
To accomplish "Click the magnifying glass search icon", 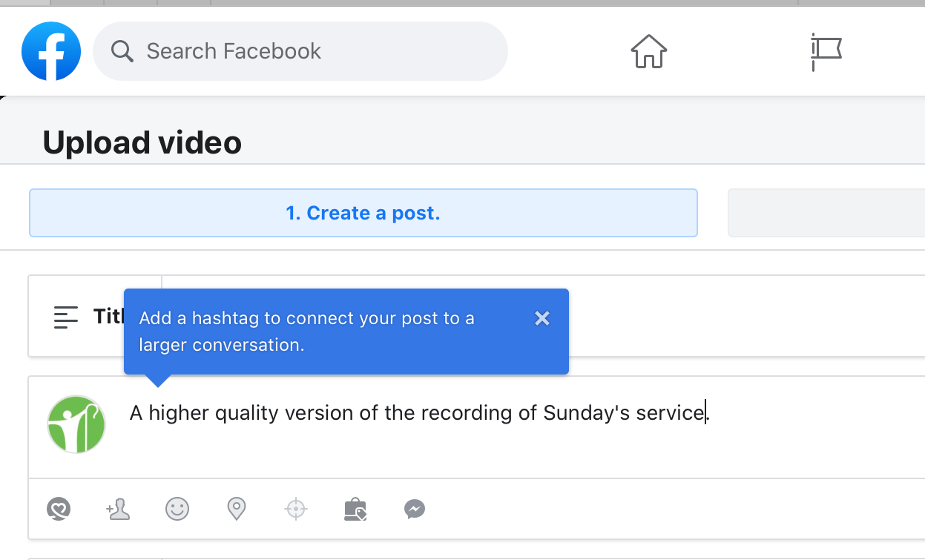I will point(122,51).
